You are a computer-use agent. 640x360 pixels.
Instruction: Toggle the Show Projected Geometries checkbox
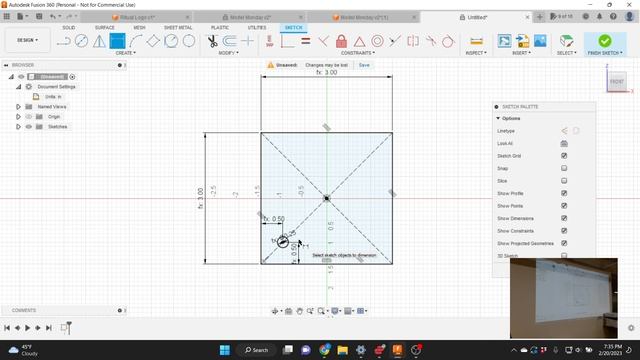tap(564, 243)
